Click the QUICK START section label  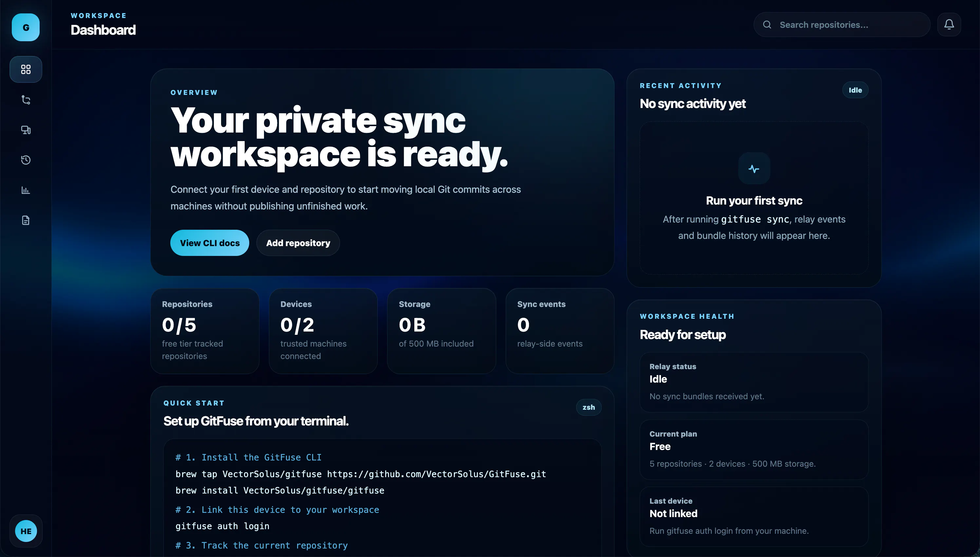tap(194, 403)
